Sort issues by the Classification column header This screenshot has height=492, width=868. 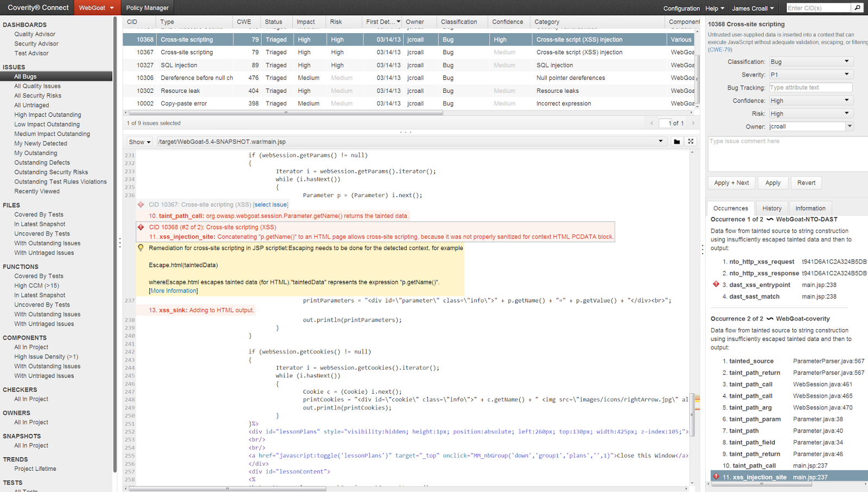coord(462,22)
